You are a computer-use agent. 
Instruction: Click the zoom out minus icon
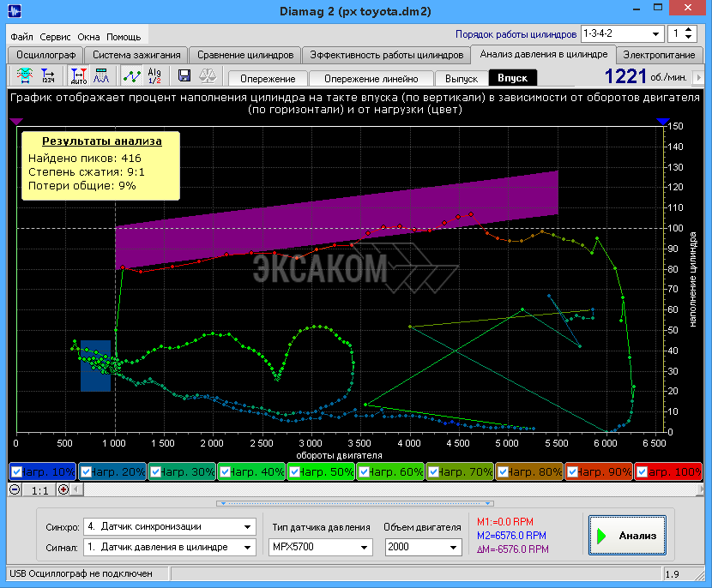(x=15, y=489)
